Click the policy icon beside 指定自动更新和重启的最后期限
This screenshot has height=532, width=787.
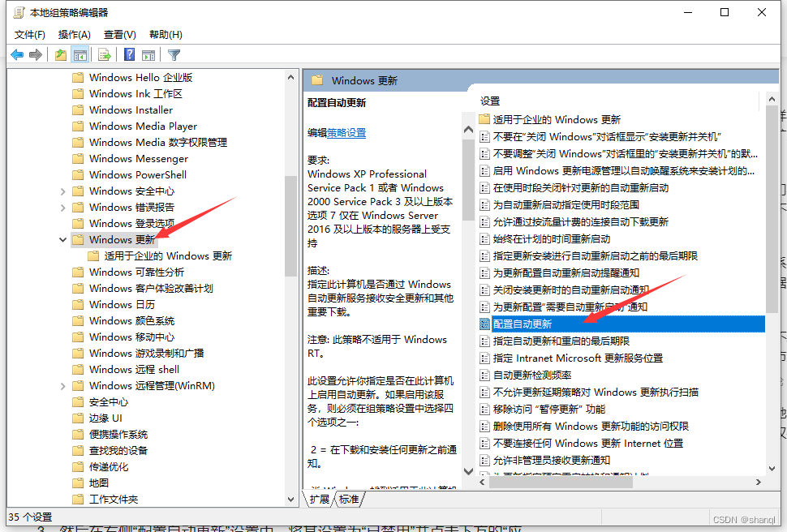[x=484, y=341]
